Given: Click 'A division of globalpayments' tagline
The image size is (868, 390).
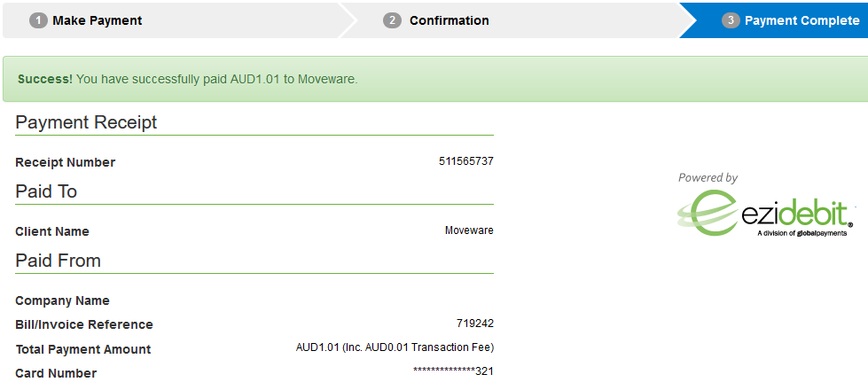Looking at the screenshot, I should [802, 233].
